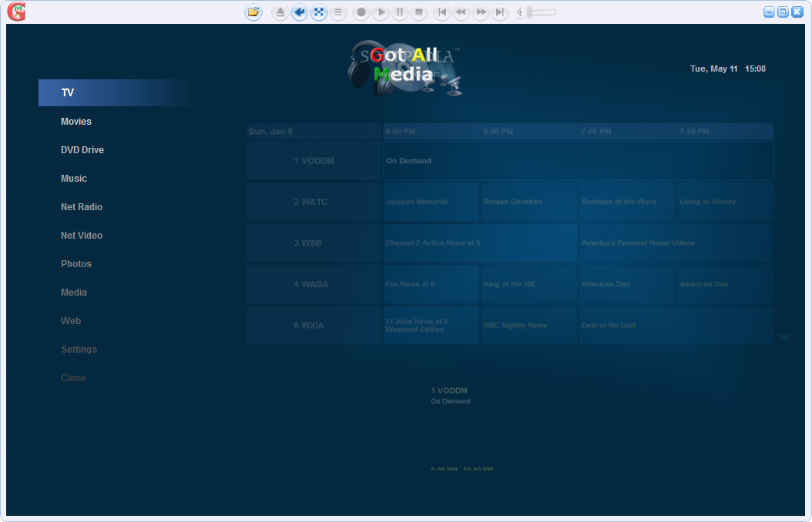Viewport: 812px width, 522px height.
Task: Click the Tue, May 11 date text
Action: point(713,69)
